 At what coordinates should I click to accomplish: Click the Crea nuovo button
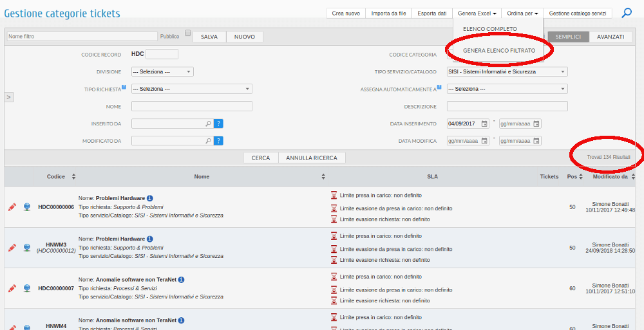click(346, 13)
